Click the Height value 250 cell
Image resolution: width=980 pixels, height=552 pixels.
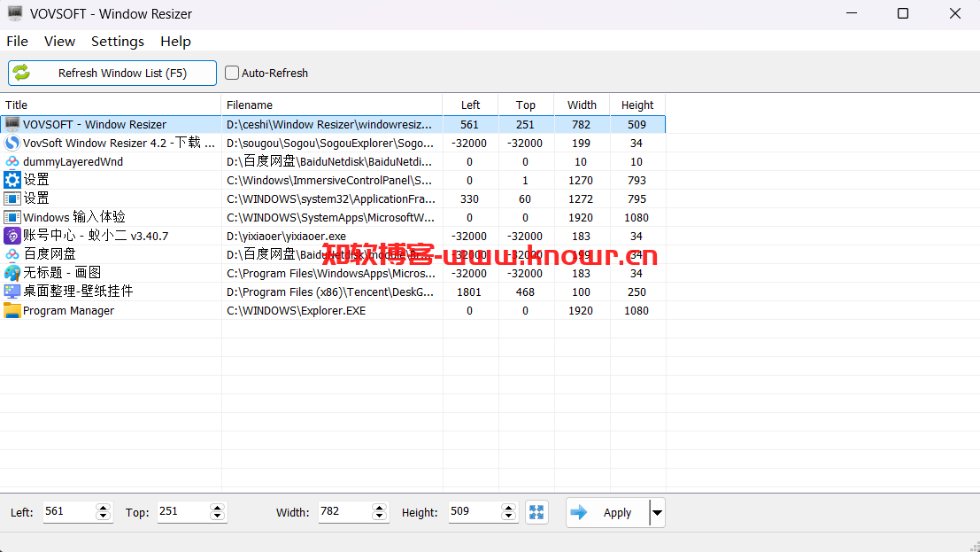click(x=637, y=292)
